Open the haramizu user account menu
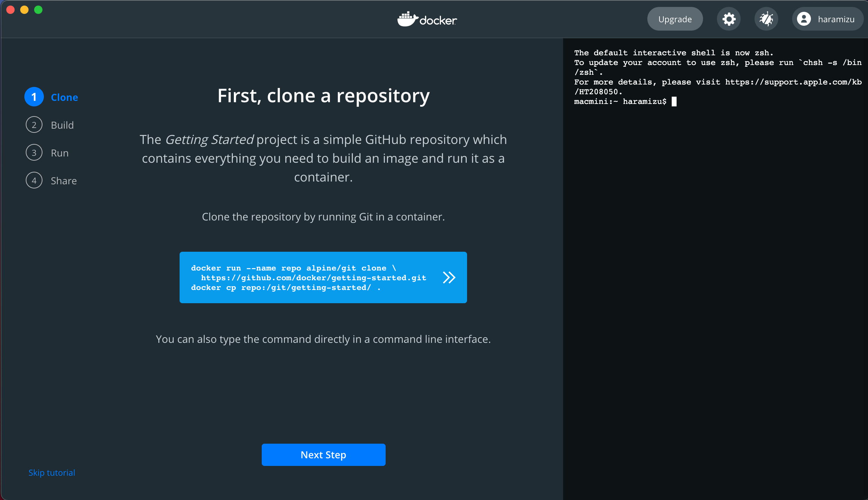The height and width of the screenshot is (500, 868). coord(829,19)
